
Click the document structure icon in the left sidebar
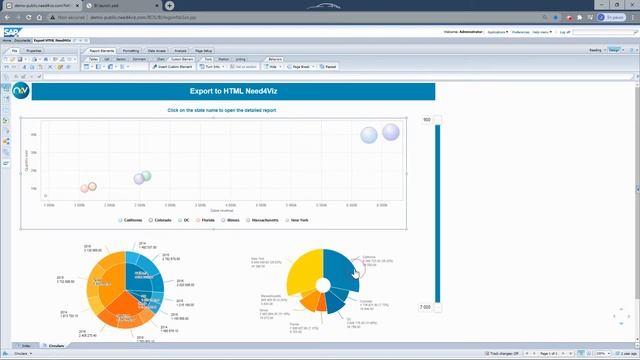6,141
